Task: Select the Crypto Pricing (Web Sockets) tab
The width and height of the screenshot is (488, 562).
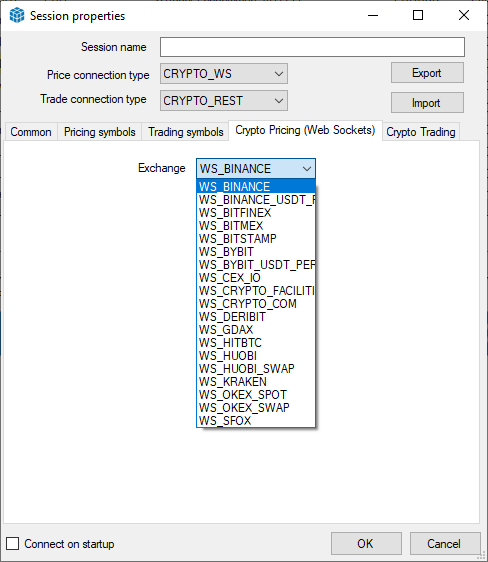Action: pyautogui.click(x=305, y=130)
